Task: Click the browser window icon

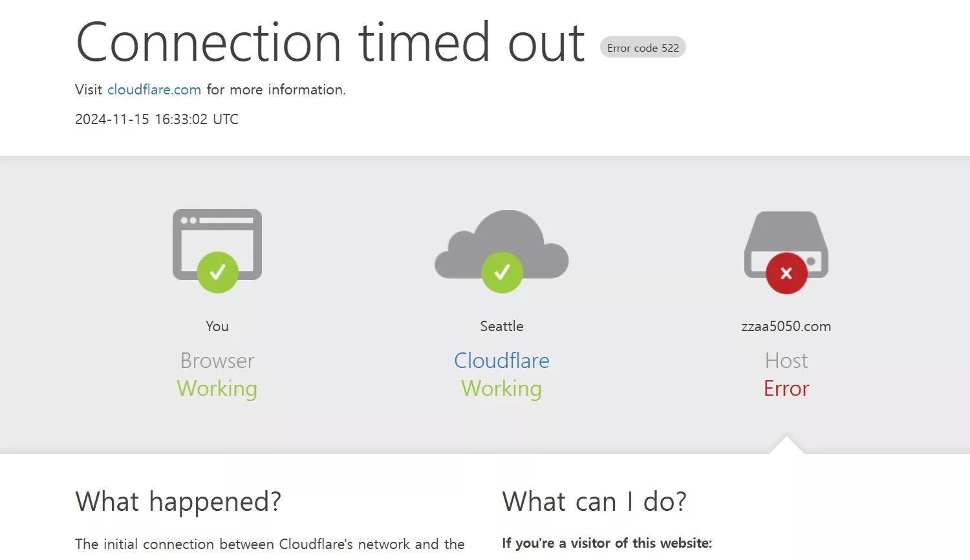Action: point(217,244)
